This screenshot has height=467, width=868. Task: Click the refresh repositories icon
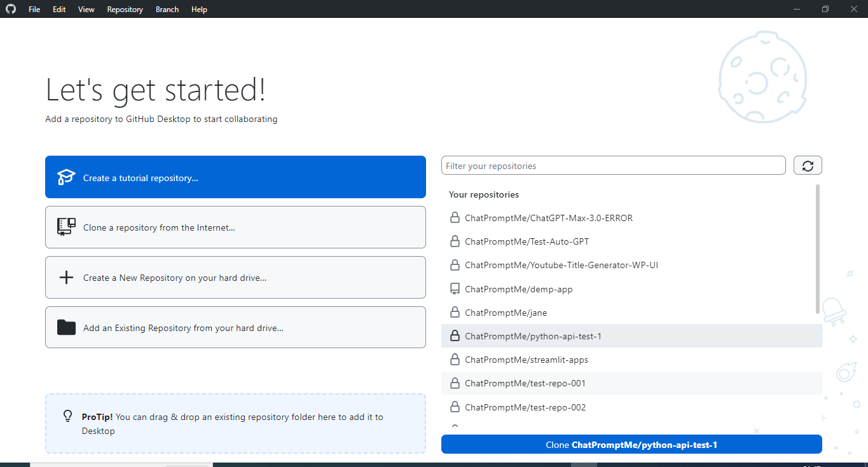(x=808, y=165)
